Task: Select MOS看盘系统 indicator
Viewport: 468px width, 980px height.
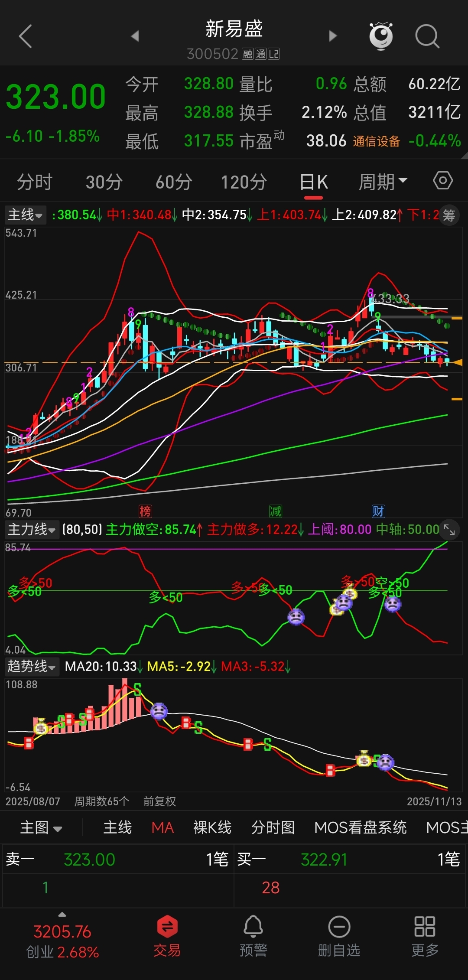Action: 361,828
